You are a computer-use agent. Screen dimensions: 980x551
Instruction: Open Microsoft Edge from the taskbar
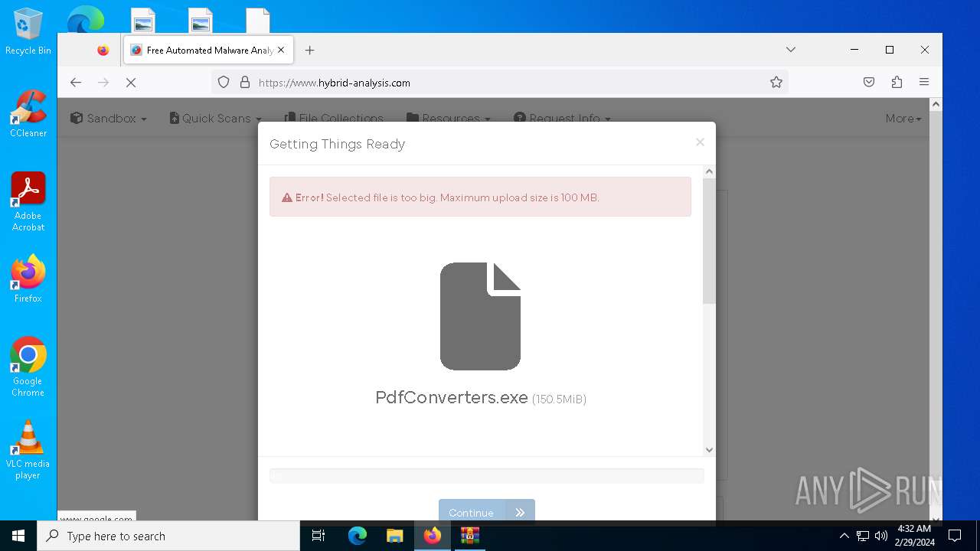(x=358, y=536)
